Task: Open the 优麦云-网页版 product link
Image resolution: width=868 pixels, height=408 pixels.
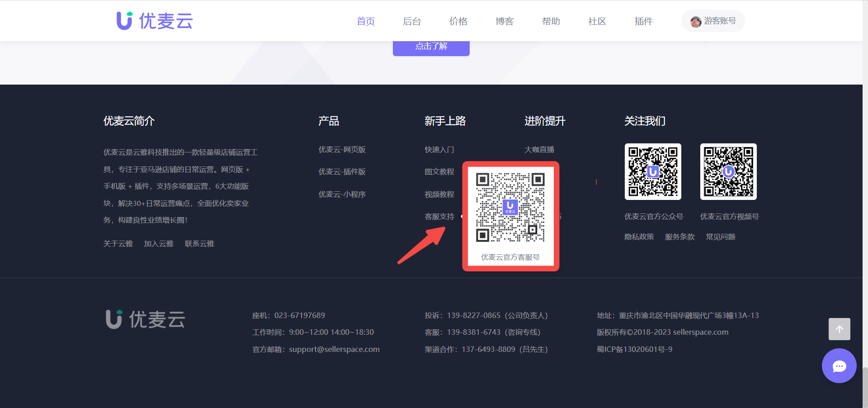Action: tap(342, 149)
